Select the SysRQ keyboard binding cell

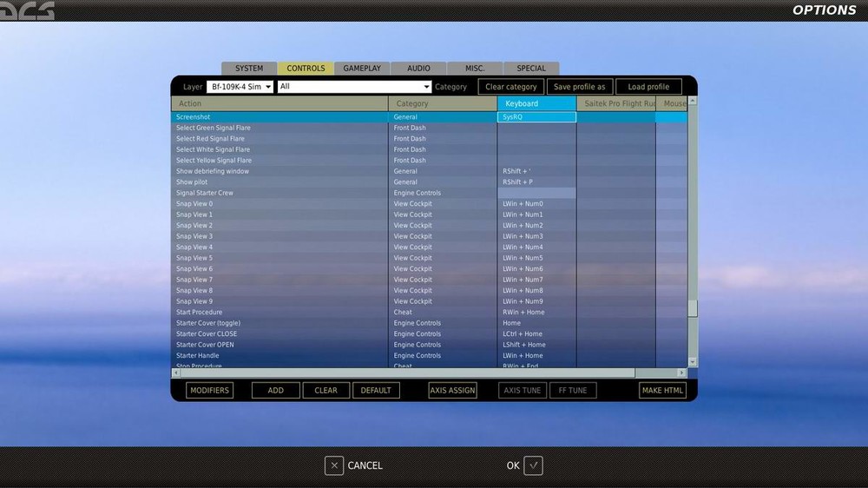point(536,117)
